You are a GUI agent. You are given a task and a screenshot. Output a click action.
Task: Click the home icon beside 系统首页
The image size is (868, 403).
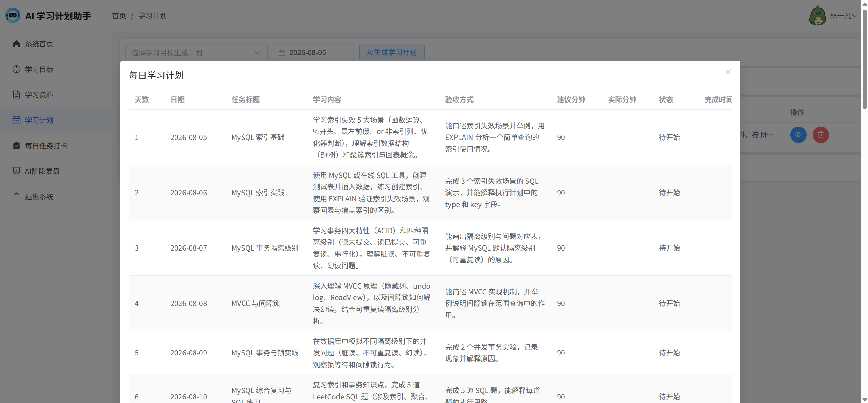tap(16, 44)
